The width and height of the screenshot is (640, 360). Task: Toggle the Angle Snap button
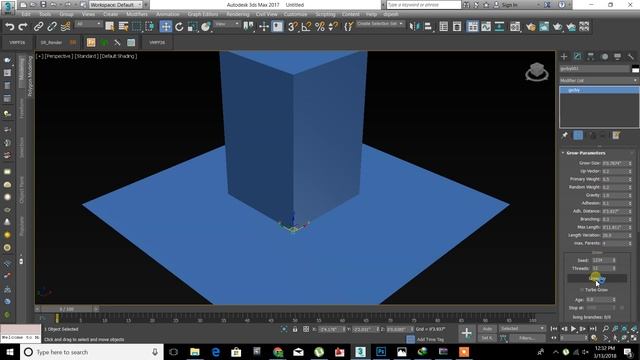[x=306, y=27]
